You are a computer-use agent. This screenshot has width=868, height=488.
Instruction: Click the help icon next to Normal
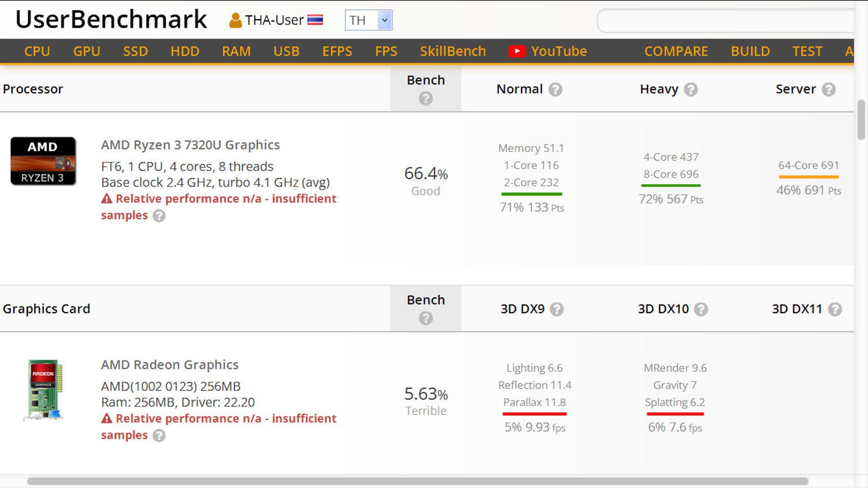555,90
